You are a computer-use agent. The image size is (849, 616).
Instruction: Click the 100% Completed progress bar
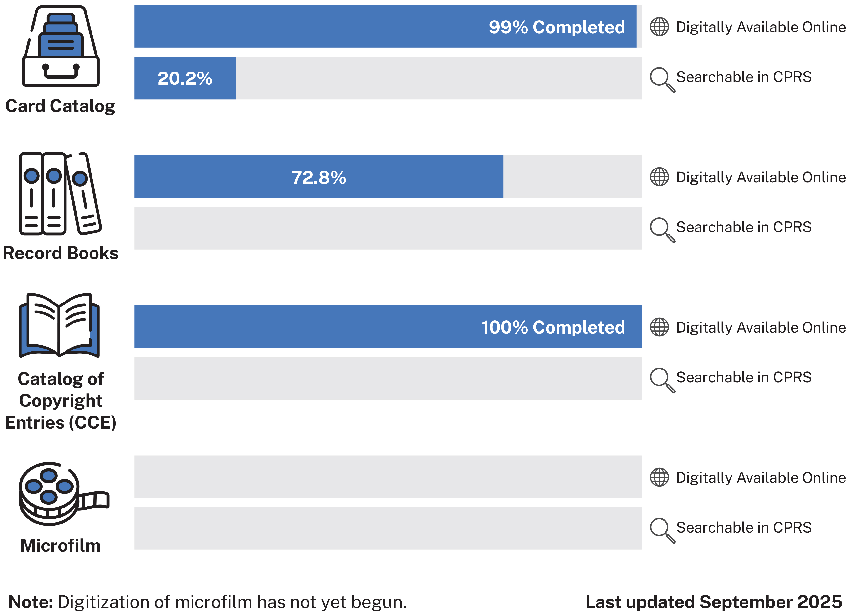click(388, 327)
